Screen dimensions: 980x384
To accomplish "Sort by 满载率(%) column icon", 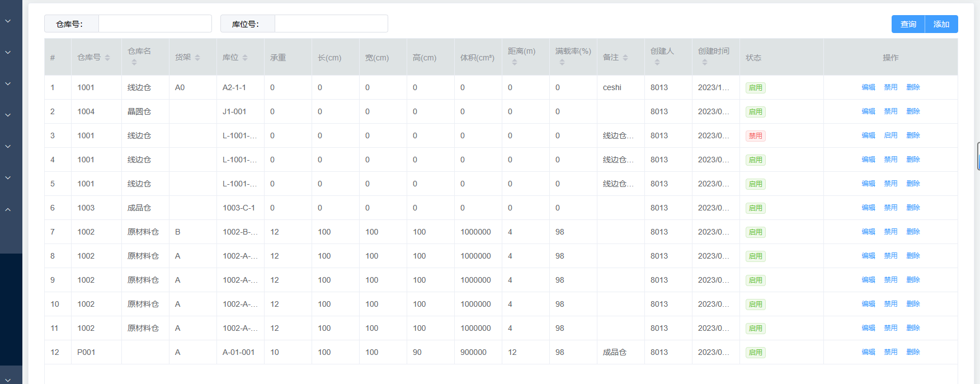I will [x=562, y=62].
